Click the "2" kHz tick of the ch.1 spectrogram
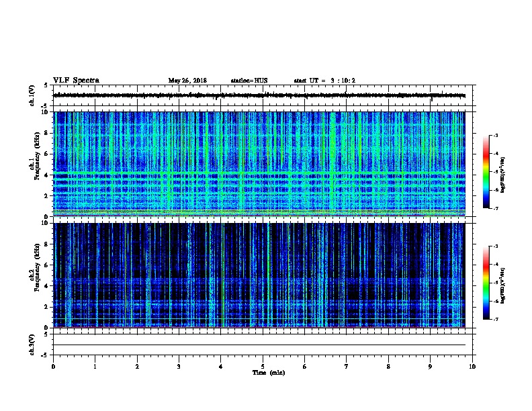The image size is (532, 411). [x=47, y=196]
